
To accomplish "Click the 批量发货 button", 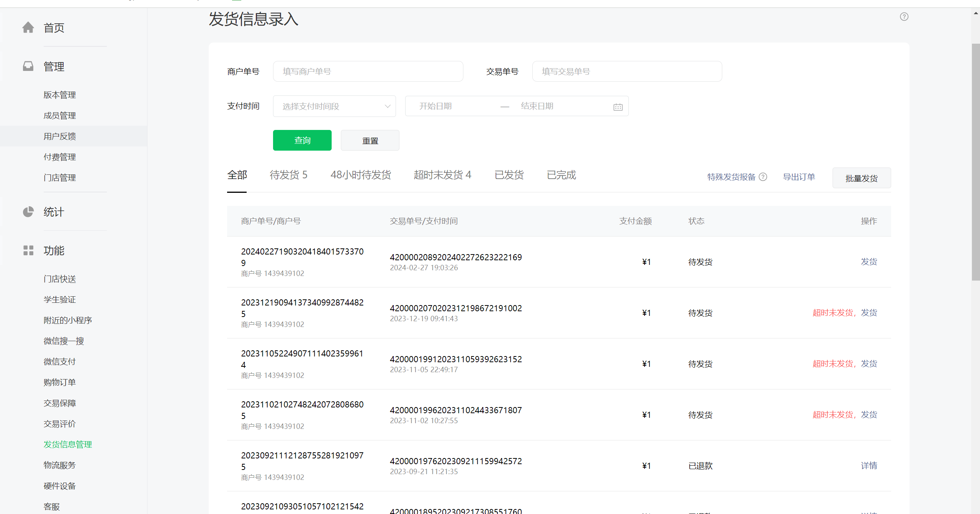I will click(x=861, y=178).
